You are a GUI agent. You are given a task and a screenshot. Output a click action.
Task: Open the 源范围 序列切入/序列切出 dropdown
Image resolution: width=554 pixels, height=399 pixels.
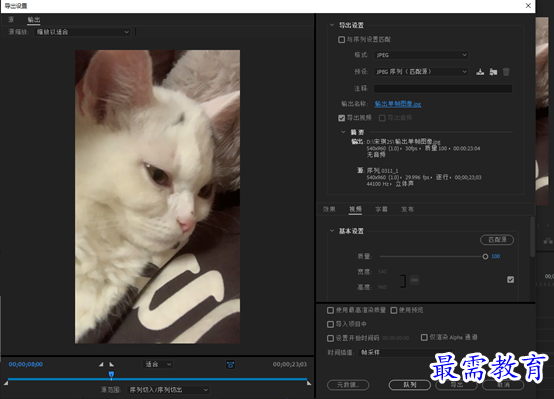click(168, 390)
